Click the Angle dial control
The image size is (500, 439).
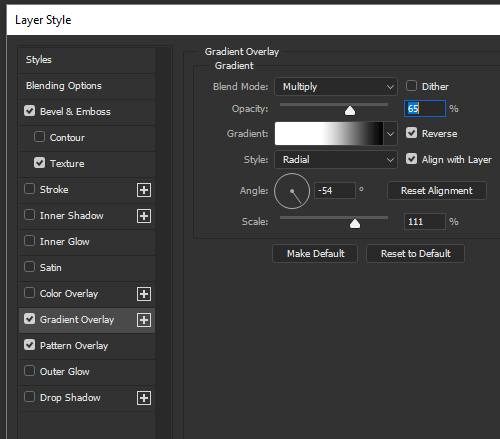[292, 191]
